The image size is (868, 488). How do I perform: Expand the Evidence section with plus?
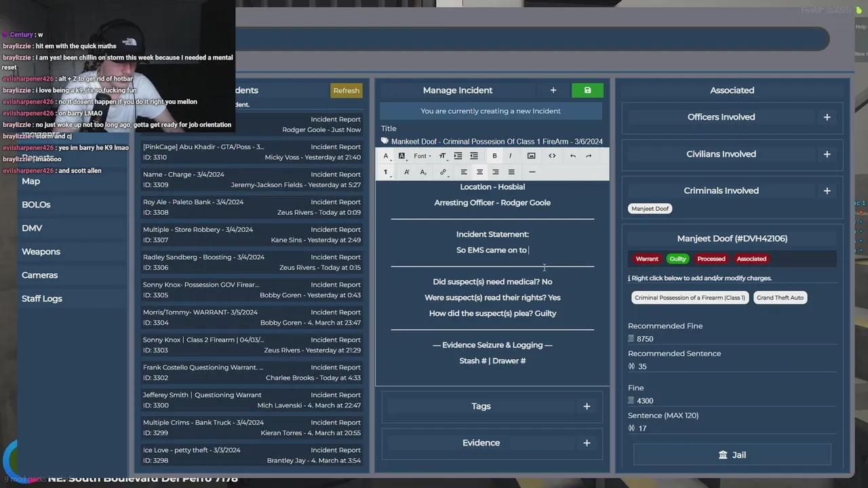[587, 443]
